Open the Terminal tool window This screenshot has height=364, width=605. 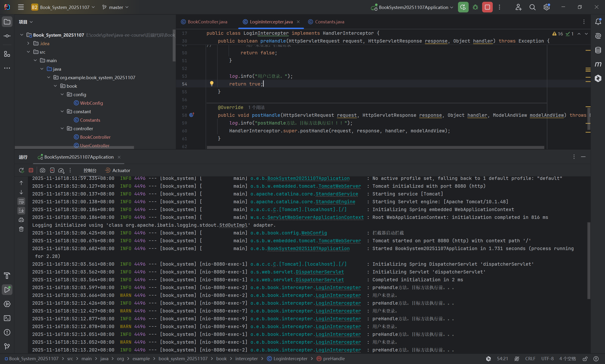coord(7,318)
